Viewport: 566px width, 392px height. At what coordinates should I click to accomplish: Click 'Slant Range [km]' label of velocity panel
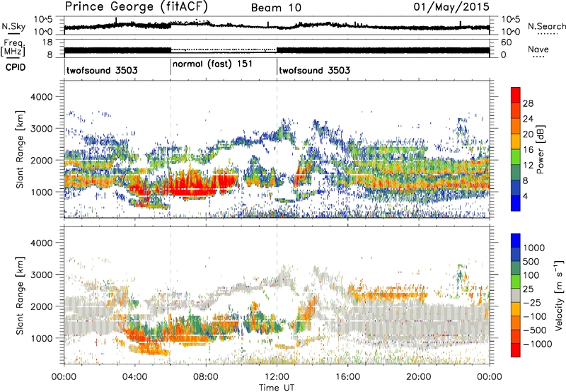pyautogui.click(x=20, y=296)
